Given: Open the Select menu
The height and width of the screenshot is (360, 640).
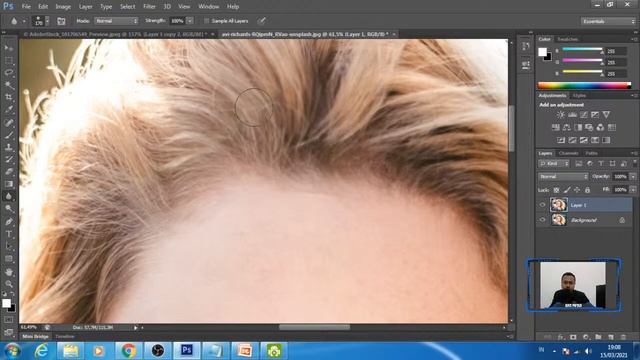Looking at the screenshot, I should point(127,7).
